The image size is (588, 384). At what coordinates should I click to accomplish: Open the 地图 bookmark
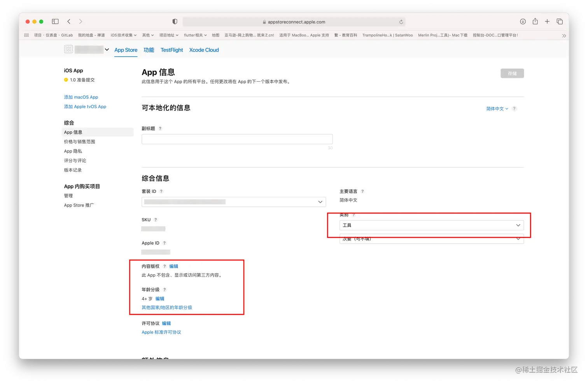[215, 35]
